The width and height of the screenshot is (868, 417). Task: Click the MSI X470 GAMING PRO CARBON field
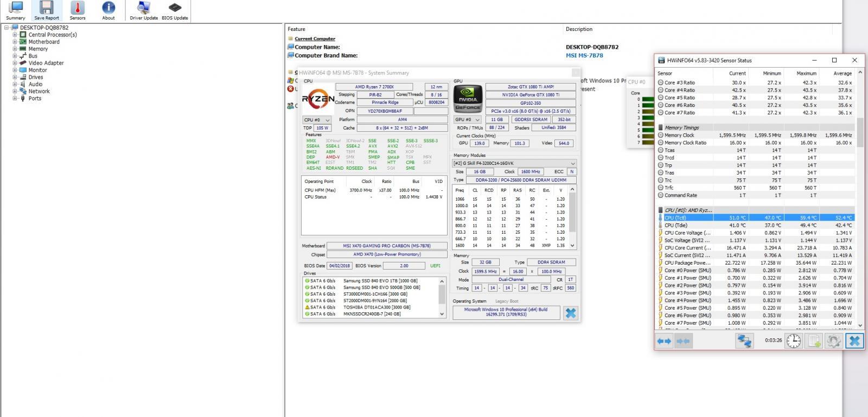(387, 246)
